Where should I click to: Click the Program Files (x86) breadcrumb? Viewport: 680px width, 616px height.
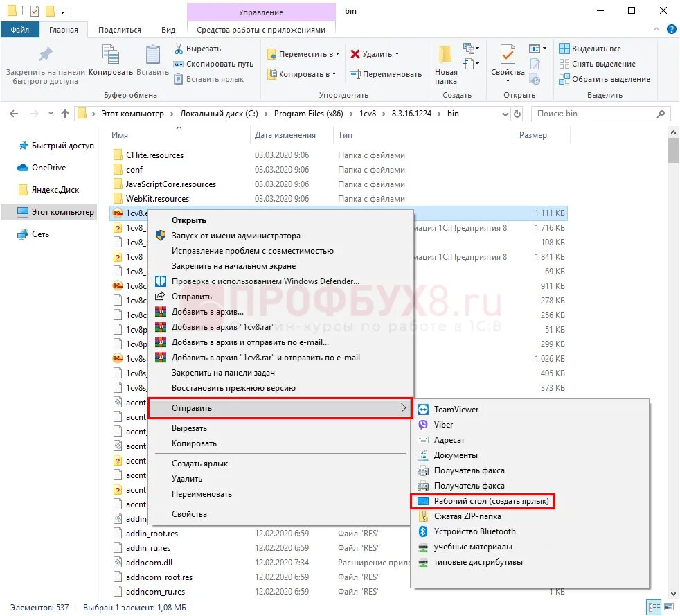click(x=308, y=114)
